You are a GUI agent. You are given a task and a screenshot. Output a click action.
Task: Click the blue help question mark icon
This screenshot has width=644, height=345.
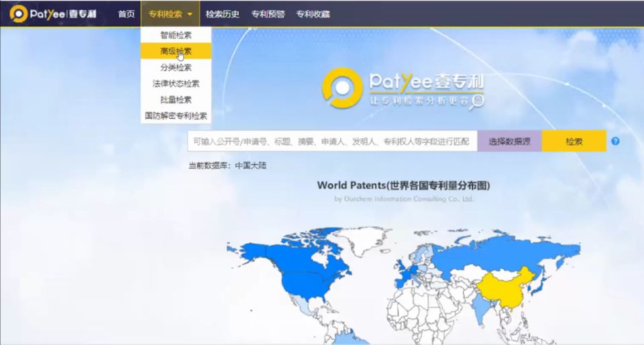(x=615, y=142)
